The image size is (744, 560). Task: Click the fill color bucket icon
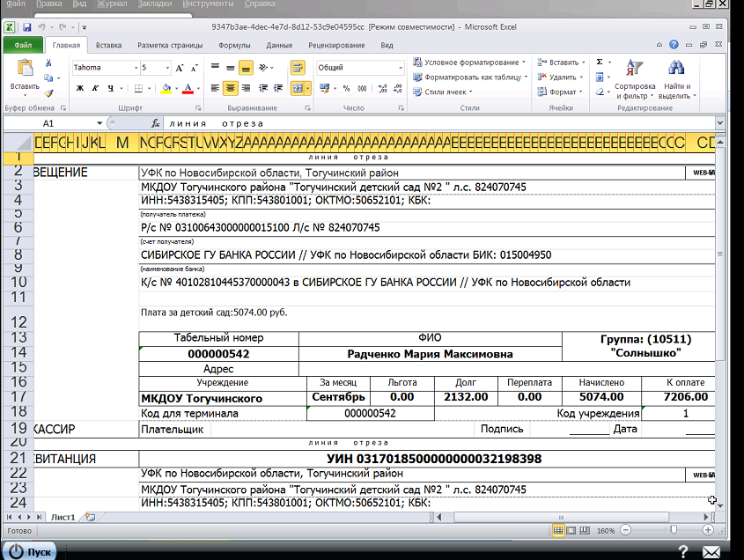coord(166,88)
